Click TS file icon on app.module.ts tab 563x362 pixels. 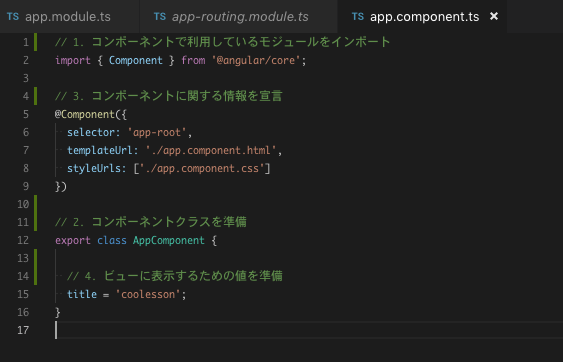coord(13,17)
